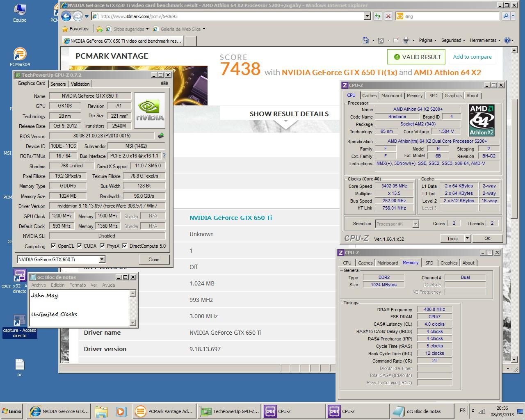Screen dimensions: 525x420
Task: Click OK button in CPU-Z
Action: [487, 238]
